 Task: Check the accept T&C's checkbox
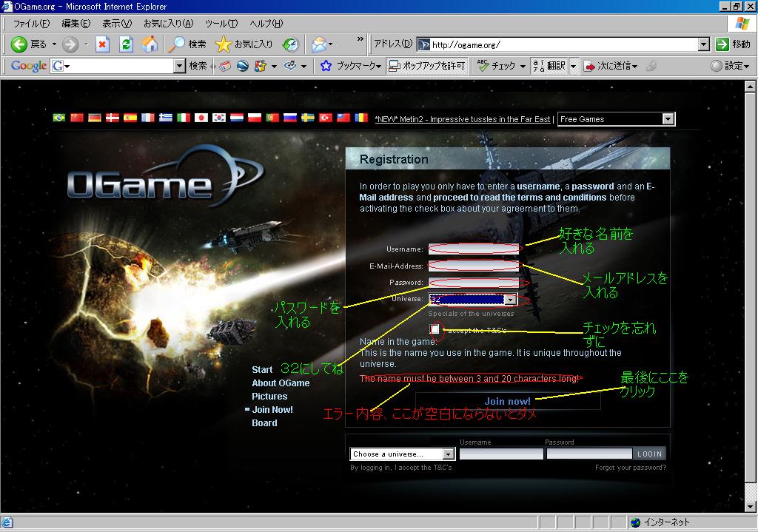click(x=435, y=329)
